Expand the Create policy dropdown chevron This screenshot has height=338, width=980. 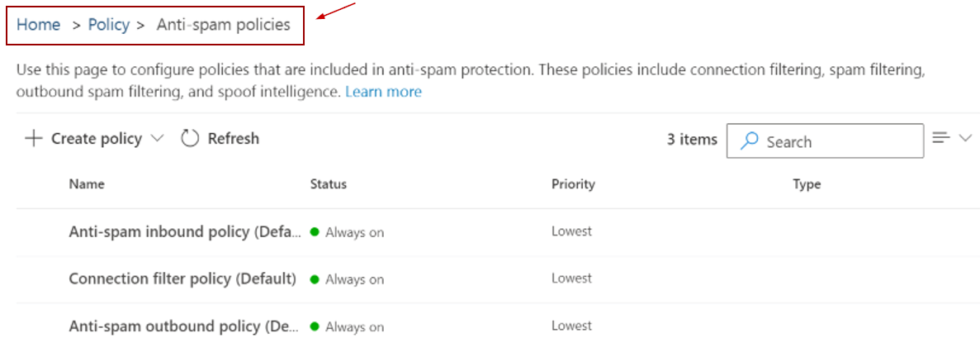tap(158, 139)
